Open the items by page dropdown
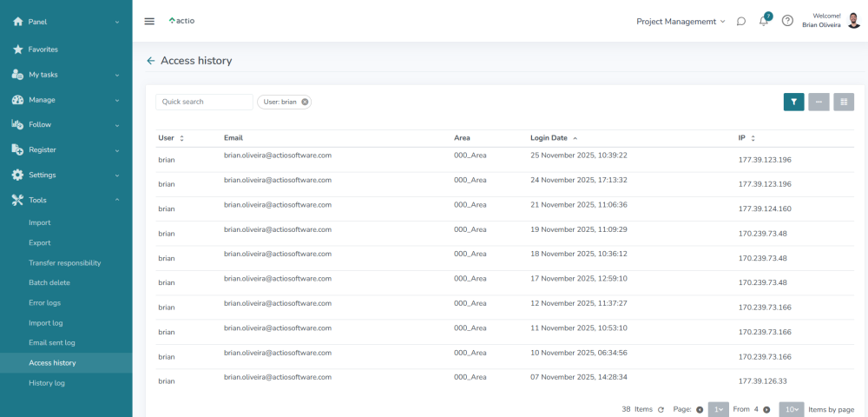 click(792, 410)
